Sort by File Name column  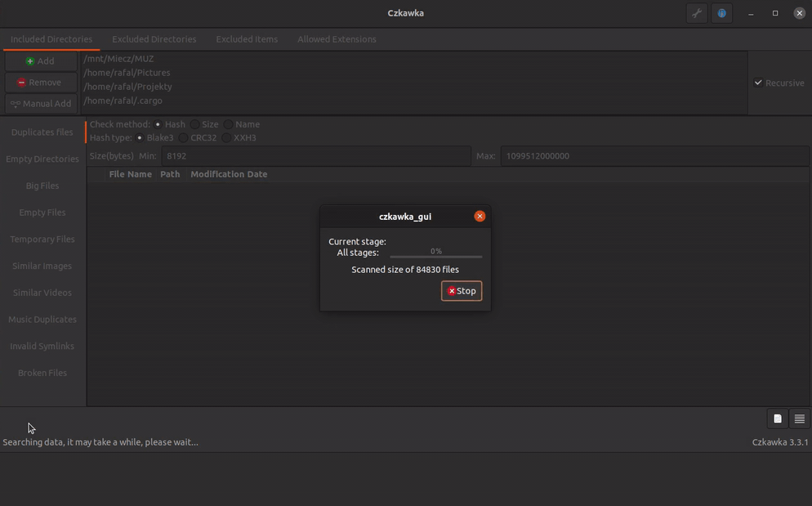(x=130, y=174)
